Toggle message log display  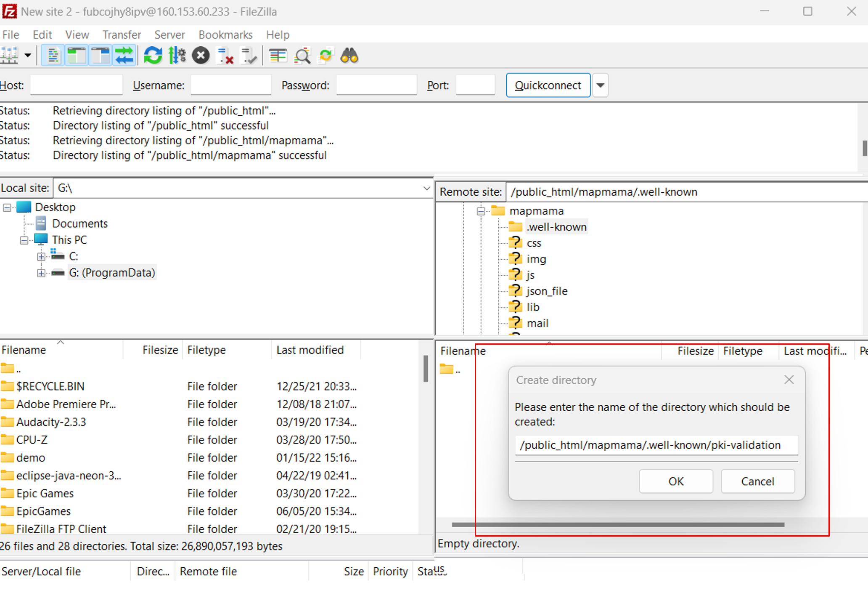(53, 56)
